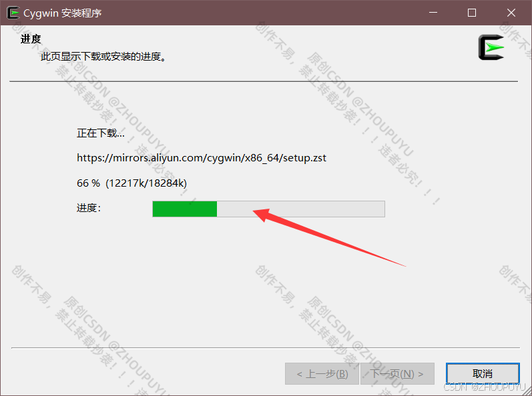Image resolution: width=532 pixels, height=396 pixels.
Task: Click the Cygwin 安装程序 window title text
Action: (63, 13)
